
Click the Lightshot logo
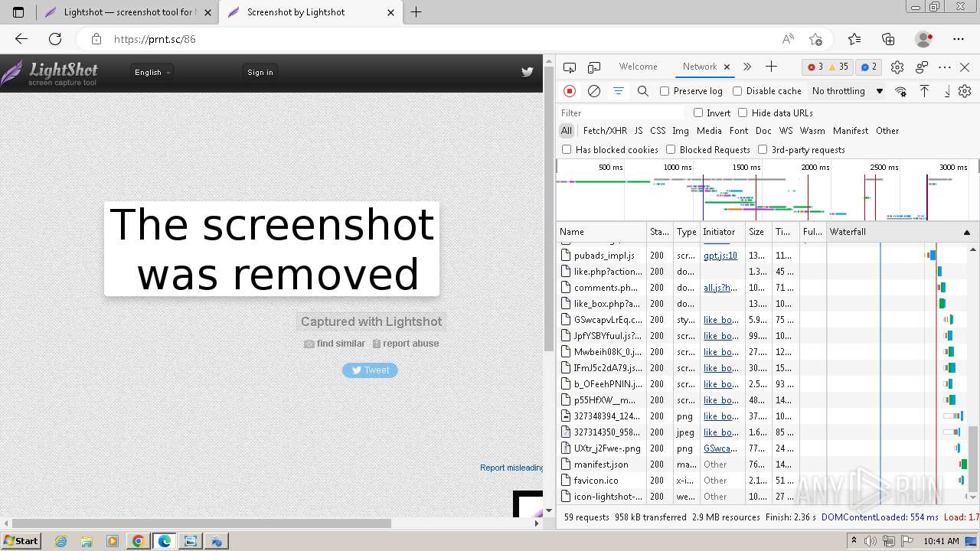(50, 73)
